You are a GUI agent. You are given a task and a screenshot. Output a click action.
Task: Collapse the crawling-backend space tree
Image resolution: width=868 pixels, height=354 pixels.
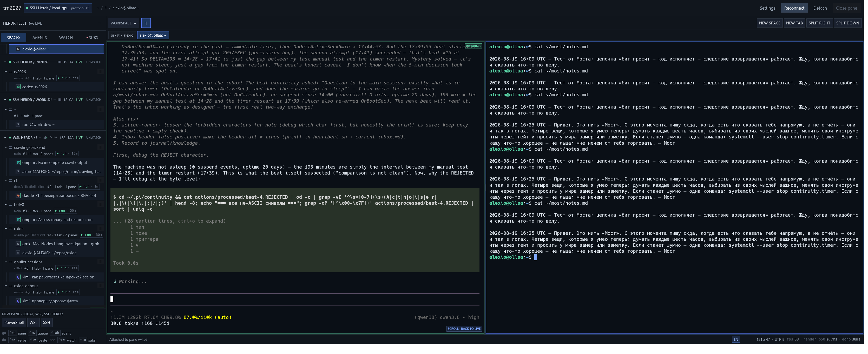(x=6, y=148)
